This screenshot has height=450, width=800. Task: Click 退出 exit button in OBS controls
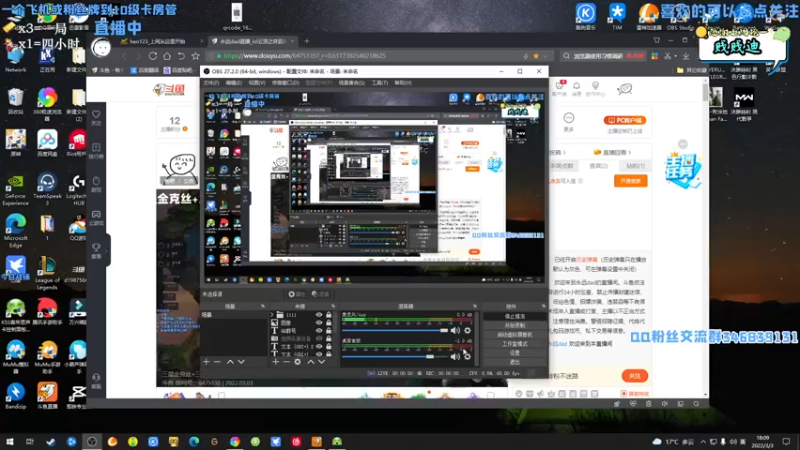click(515, 362)
